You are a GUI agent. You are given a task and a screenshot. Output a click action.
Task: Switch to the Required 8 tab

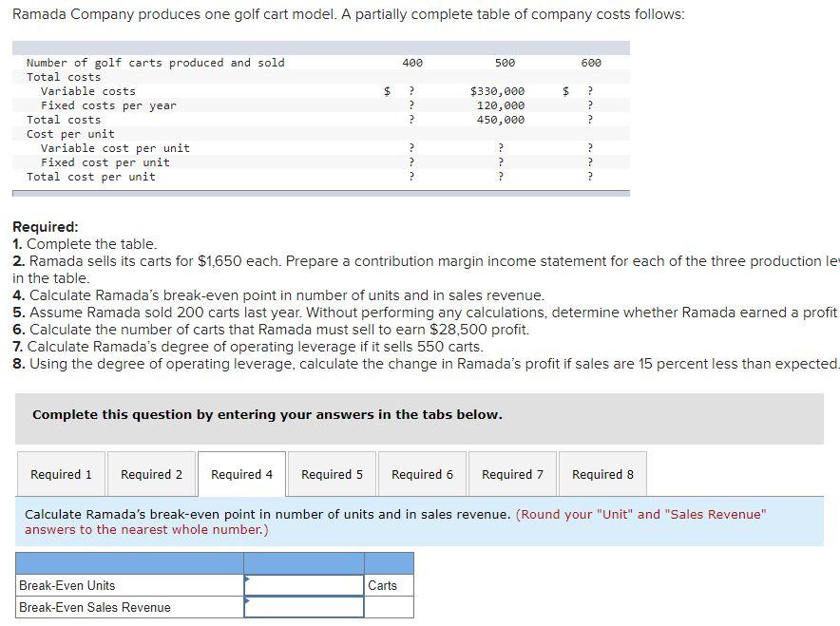point(602,474)
